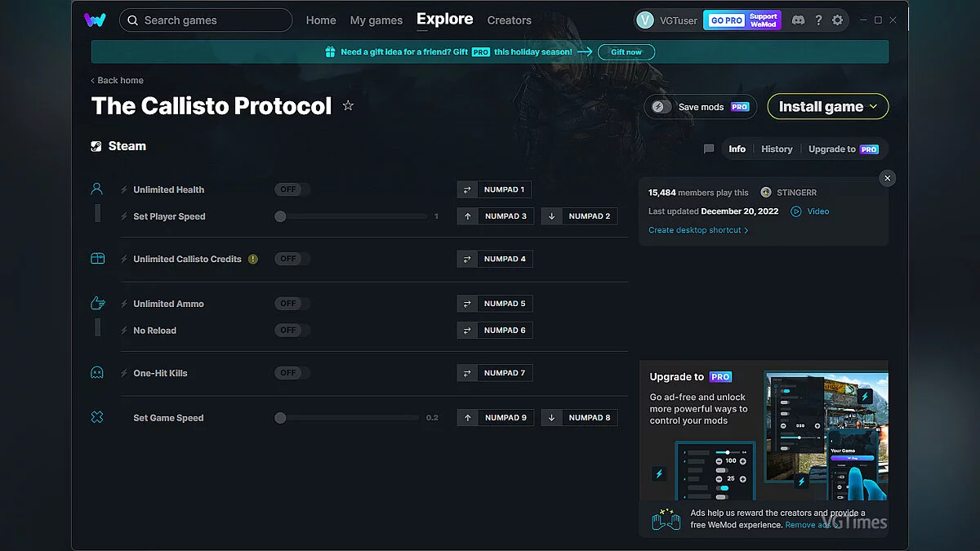Toggle Unlimited Health on
This screenshot has width=980, height=551.
290,189
